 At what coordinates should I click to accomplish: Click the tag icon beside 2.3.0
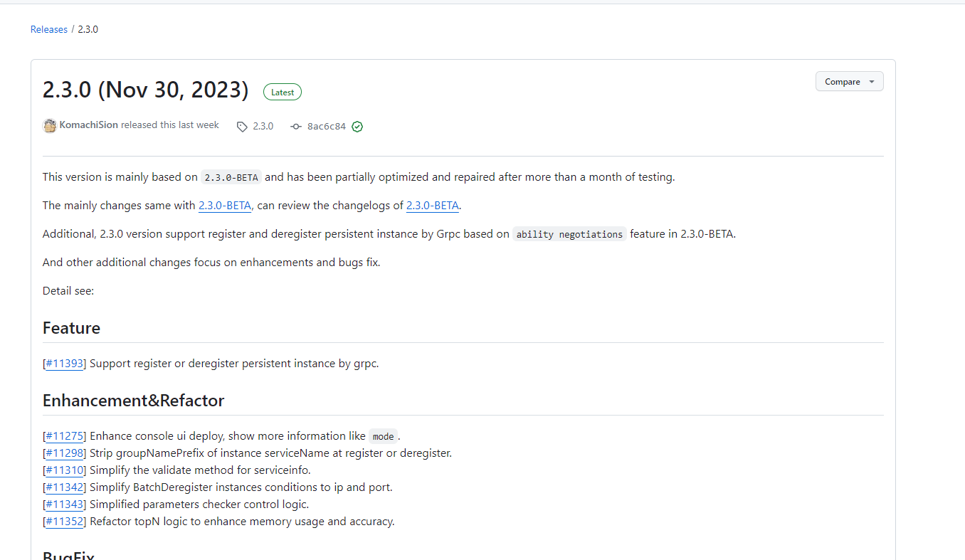coord(242,127)
